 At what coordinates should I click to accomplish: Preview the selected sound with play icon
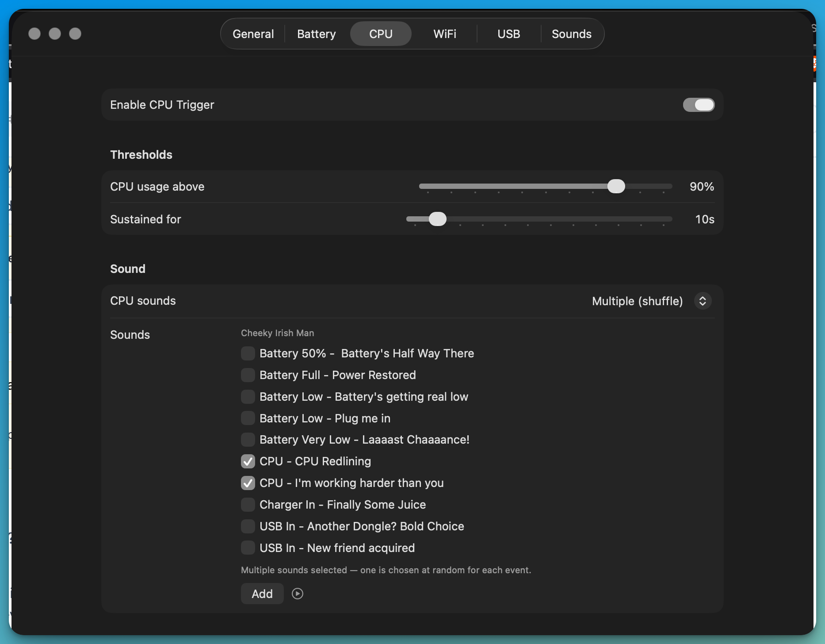[298, 594]
